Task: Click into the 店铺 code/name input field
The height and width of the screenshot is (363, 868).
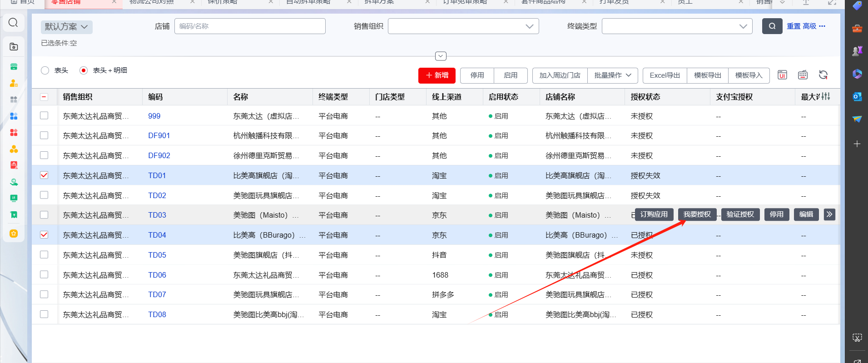Action: pos(250,26)
